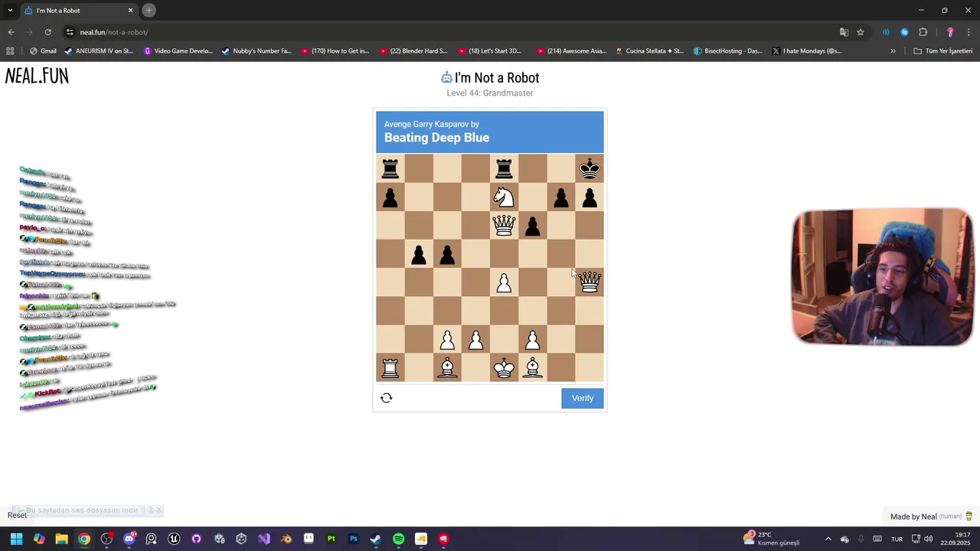
Task: Open the Let's Start 3D... bookmark
Action: tap(490, 51)
